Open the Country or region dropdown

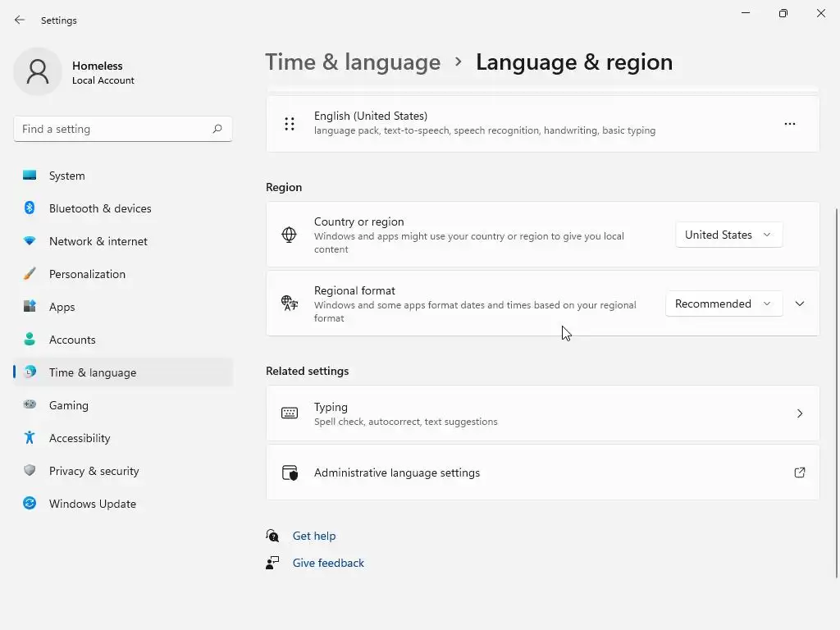728,235
